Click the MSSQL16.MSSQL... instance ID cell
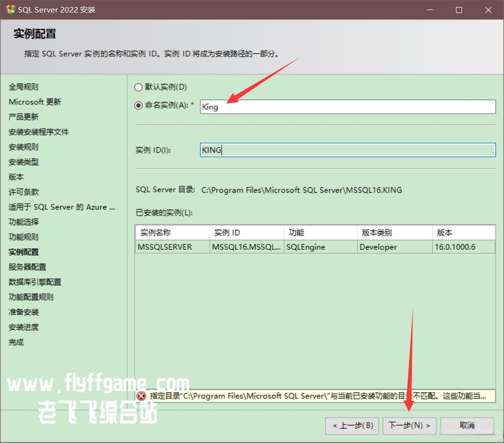The width and height of the screenshot is (504, 443). coord(247,247)
